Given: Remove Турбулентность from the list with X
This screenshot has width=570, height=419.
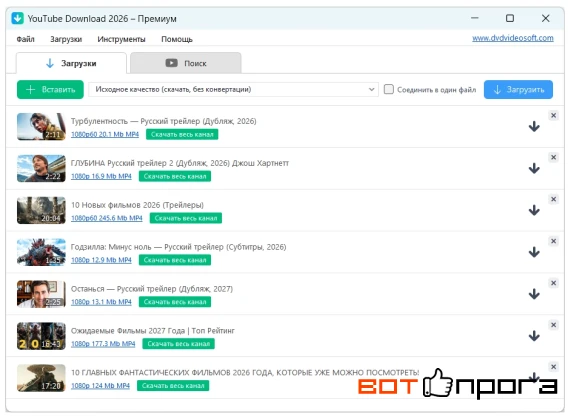Looking at the screenshot, I should click(x=553, y=116).
